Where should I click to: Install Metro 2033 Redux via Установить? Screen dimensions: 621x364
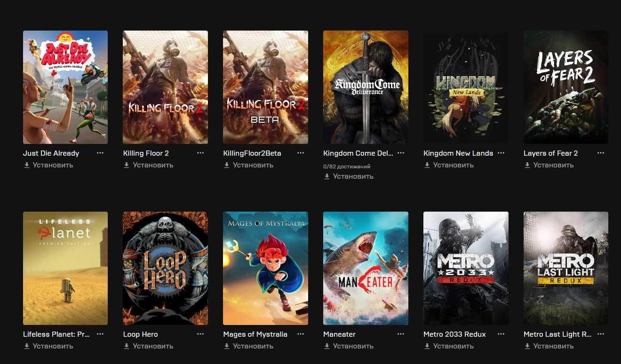[x=449, y=346]
